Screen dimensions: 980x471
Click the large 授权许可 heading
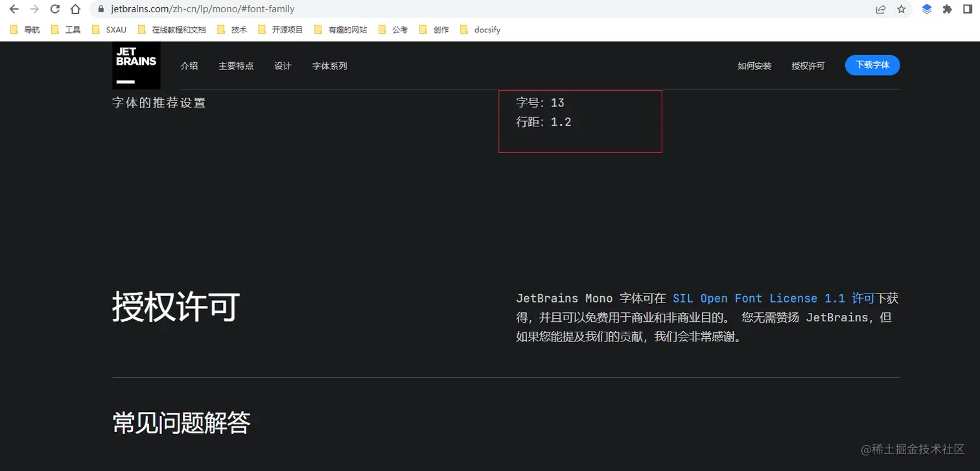click(176, 306)
